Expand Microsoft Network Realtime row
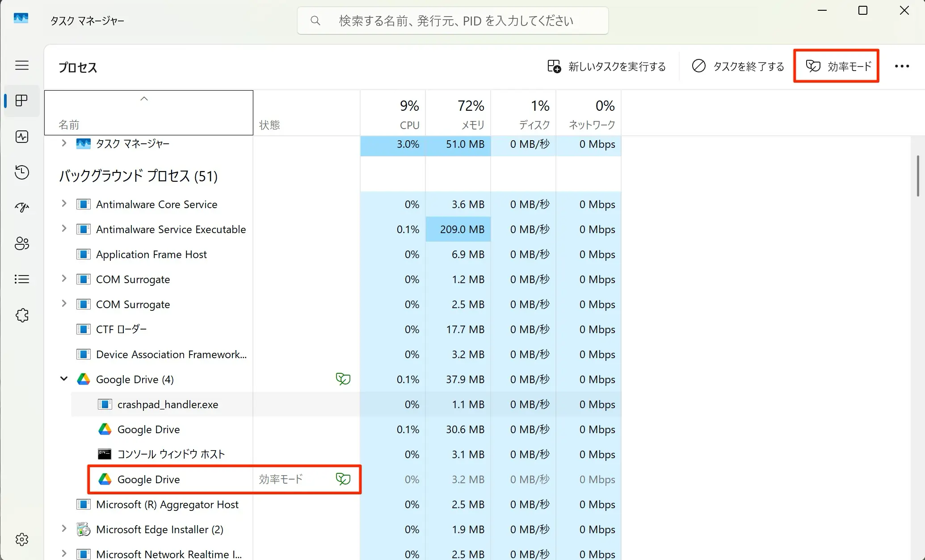The height and width of the screenshot is (560, 925). pos(64,554)
